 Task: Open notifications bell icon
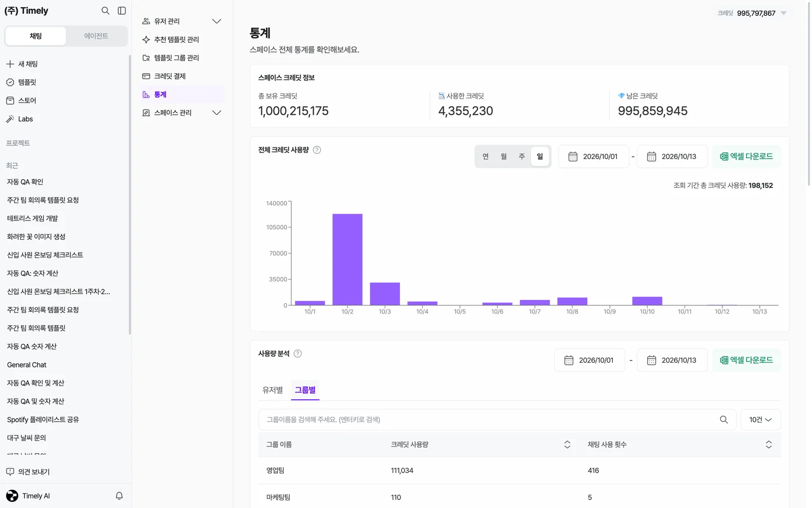119,496
